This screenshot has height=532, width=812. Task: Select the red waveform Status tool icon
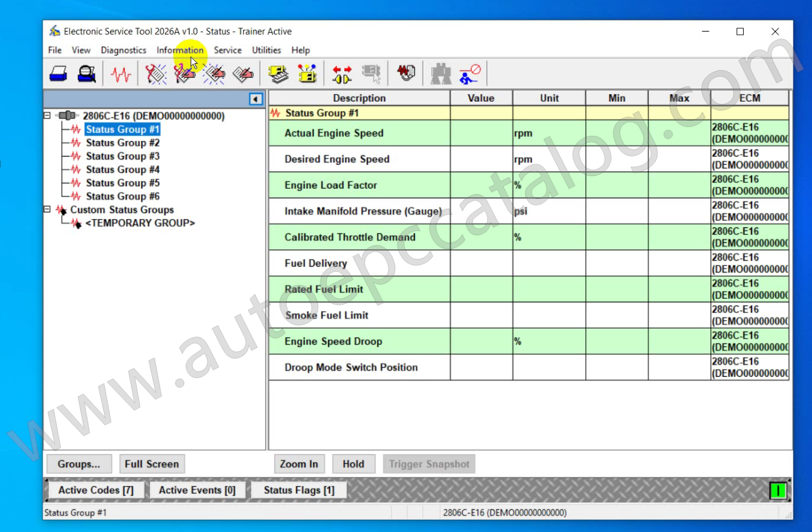(x=121, y=74)
